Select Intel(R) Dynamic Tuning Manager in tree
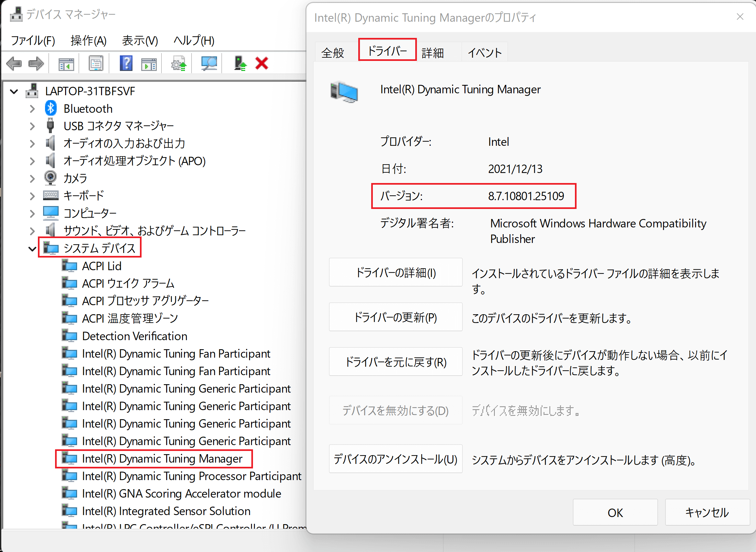Image resolution: width=756 pixels, height=552 pixels. 162,458
